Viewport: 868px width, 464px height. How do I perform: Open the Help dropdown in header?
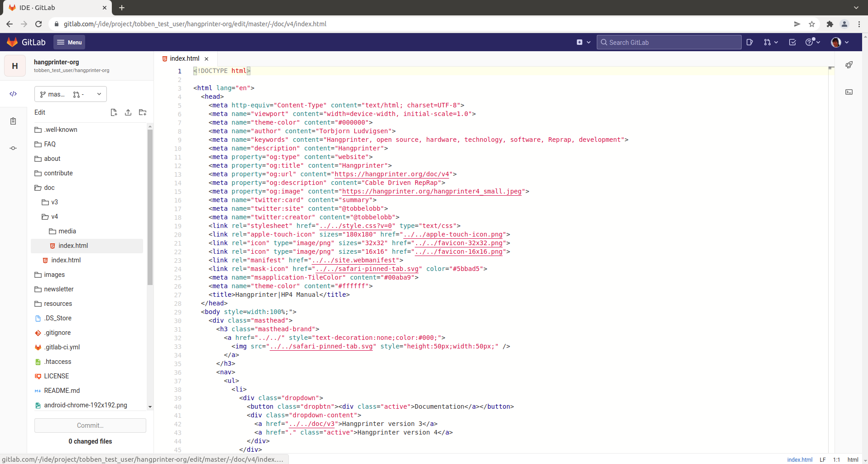[x=813, y=42]
